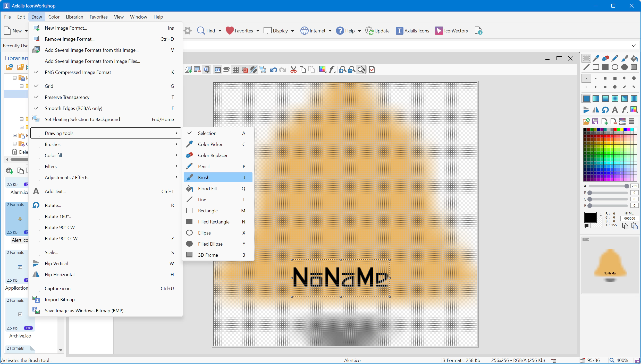Viewport: 641px width, 364px height.
Task: Click the Cut scissors icon
Action: pos(293,70)
